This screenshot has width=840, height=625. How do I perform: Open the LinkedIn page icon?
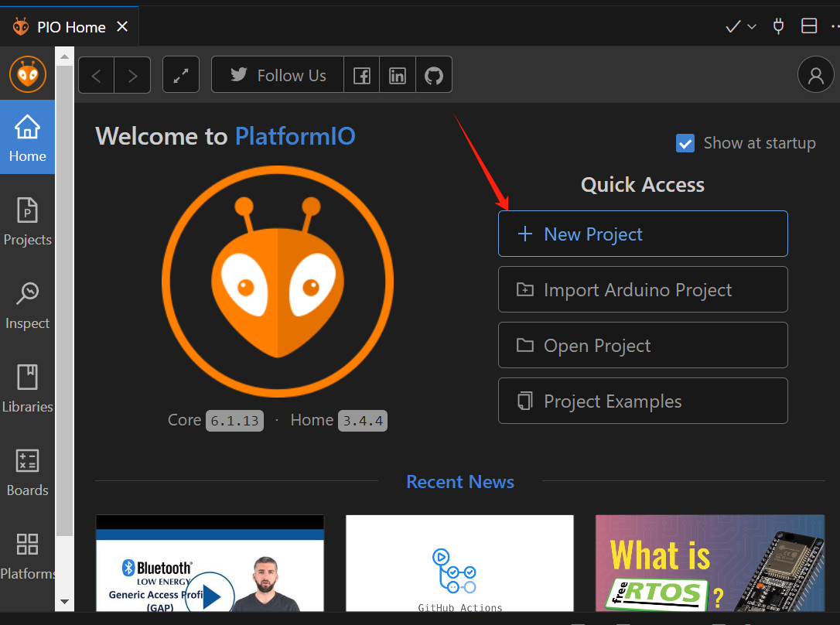[x=398, y=75]
